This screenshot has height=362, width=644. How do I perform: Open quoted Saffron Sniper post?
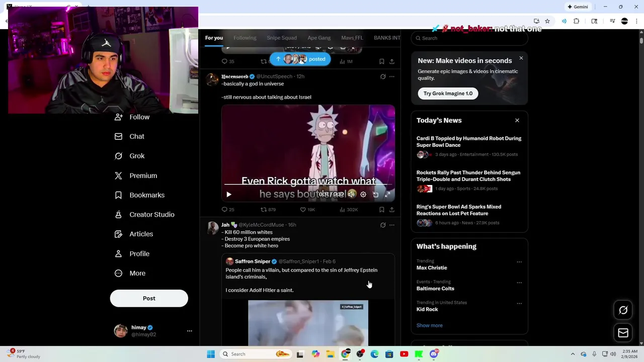pos(308,299)
